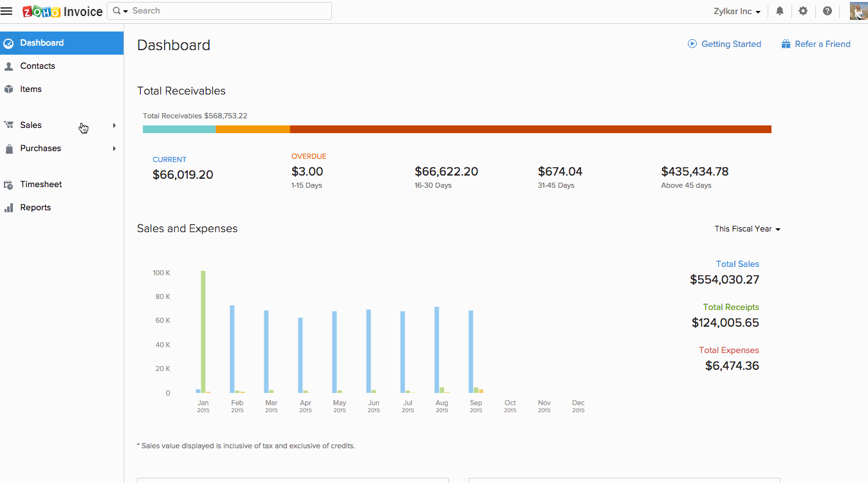Open Reports from the sidebar
868x483 pixels.
(x=35, y=208)
